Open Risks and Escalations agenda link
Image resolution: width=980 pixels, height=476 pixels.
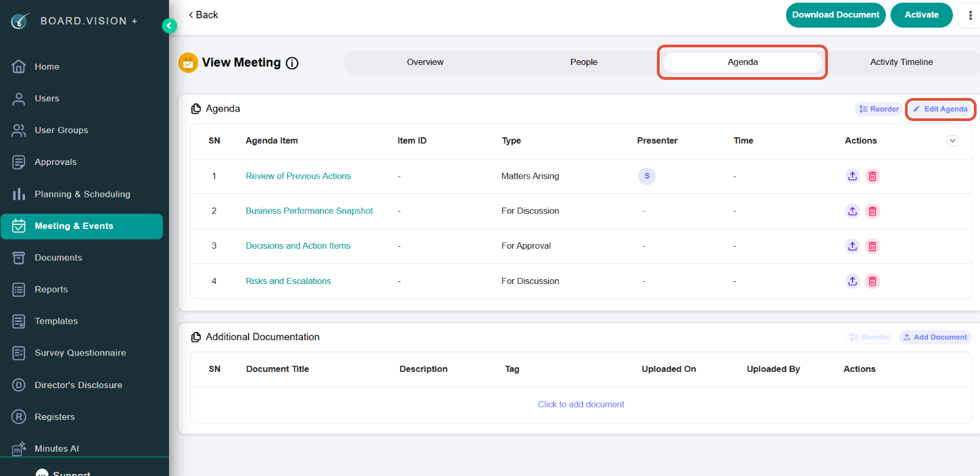point(289,281)
